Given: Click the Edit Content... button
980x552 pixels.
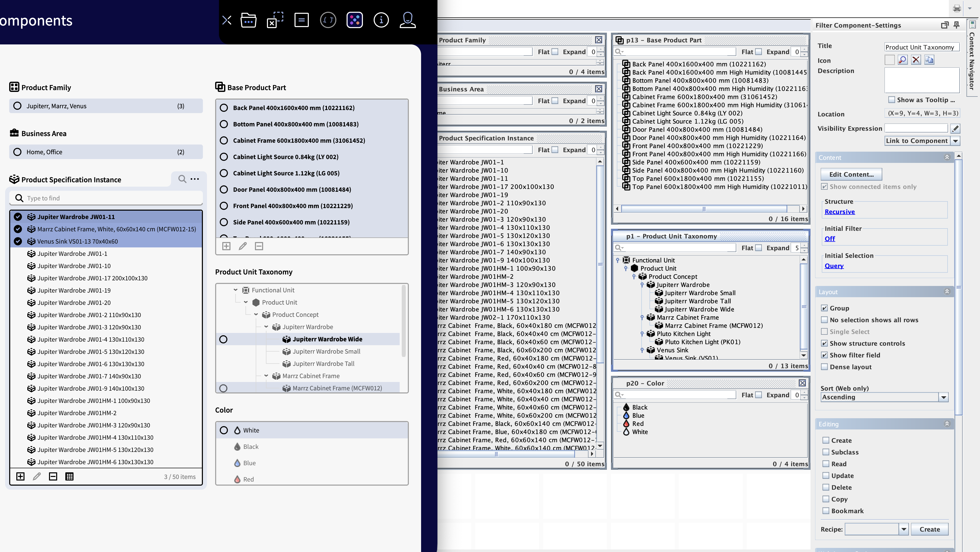Looking at the screenshot, I should point(851,174).
